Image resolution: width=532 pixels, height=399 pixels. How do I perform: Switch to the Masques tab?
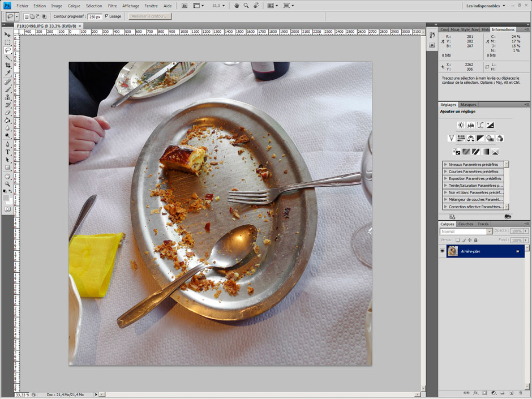point(468,105)
